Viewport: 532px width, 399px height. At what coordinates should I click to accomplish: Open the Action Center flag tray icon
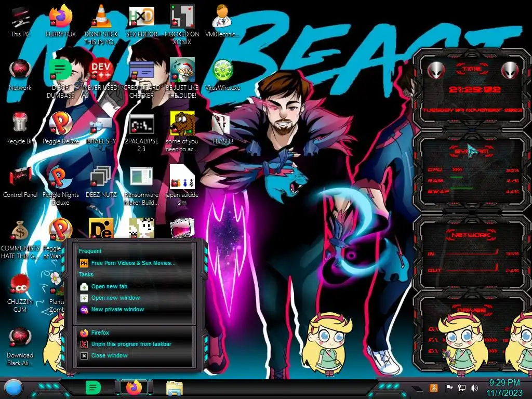(x=449, y=388)
